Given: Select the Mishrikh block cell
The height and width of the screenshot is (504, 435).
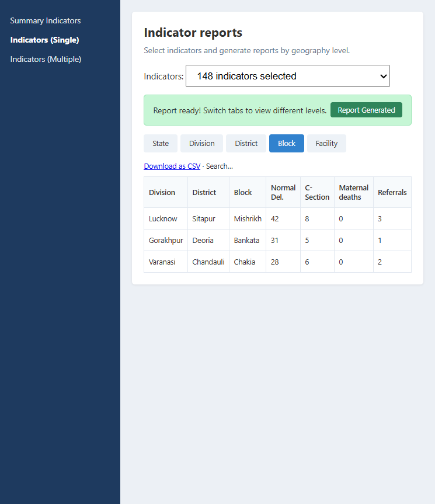Looking at the screenshot, I should click(248, 218).
